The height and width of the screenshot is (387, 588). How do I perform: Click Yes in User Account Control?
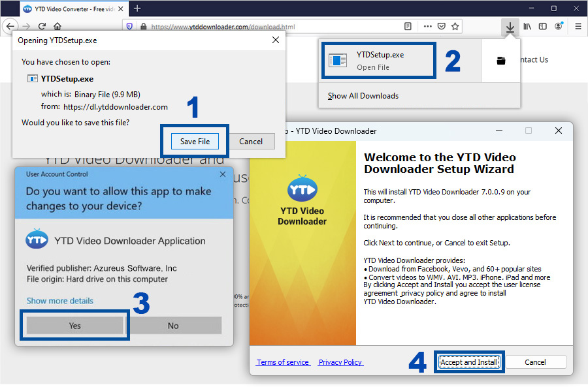pos(74,326)
